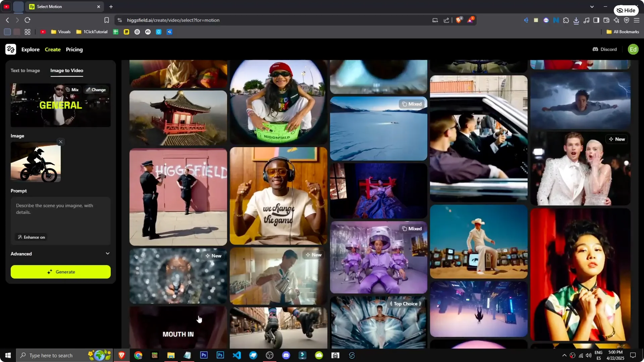This screenshot has height=362, width=644.
Task: Toggle Enhance on in the prompt panel
Action: (x=31, y=237)
